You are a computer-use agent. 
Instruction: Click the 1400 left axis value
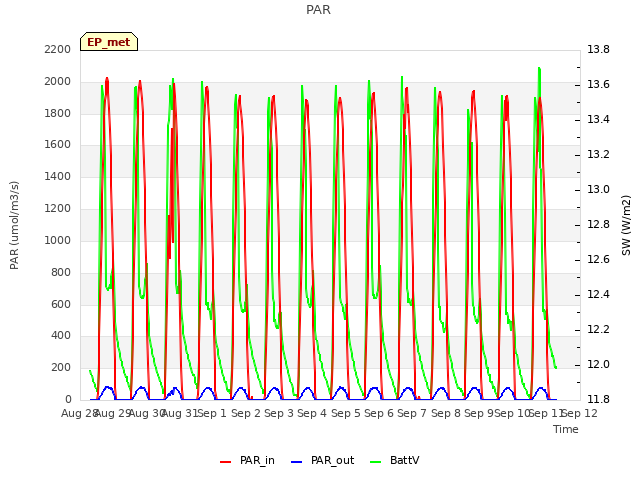click(58, 176)
